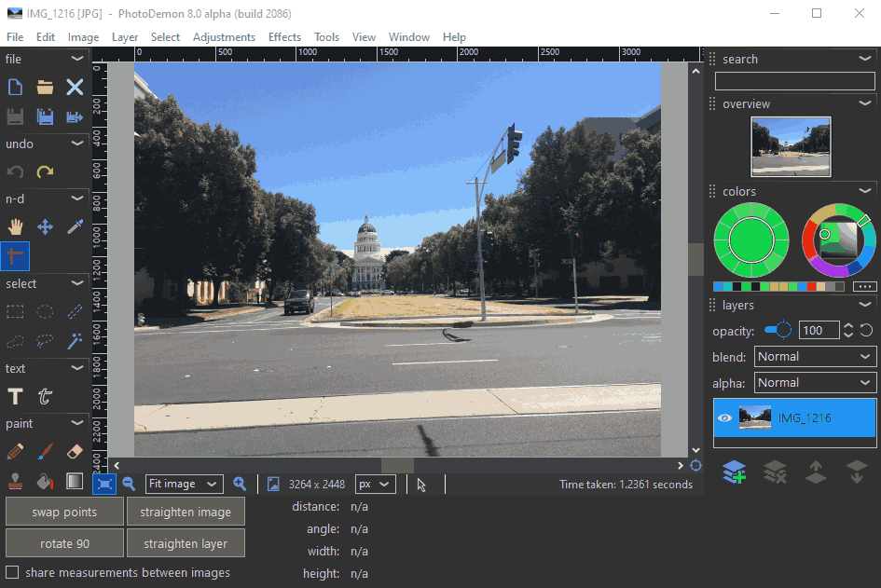Hide the IMG_1216 layer using eye icon
The height and width of the screenshot is (588, 881).
(724, 418)
